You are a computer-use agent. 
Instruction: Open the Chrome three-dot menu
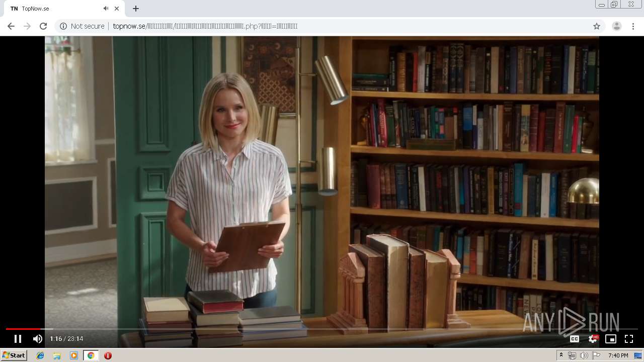633,26
